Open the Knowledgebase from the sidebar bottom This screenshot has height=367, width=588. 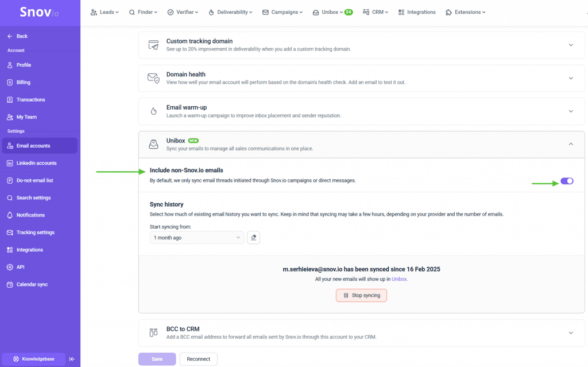click(x=33, y=358)
